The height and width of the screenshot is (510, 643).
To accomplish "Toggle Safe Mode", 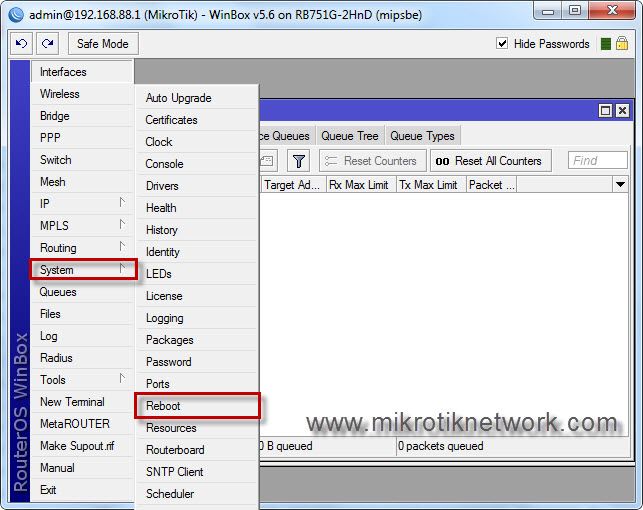I will [103, 44].
